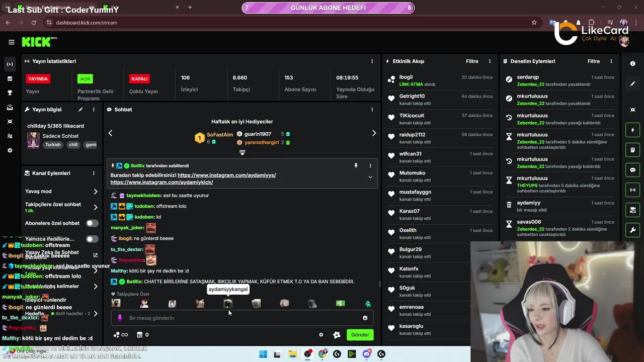Viewport: 644px width, 362px height.
Task: Open the emoji picker in message box
Action: (365, 318)
